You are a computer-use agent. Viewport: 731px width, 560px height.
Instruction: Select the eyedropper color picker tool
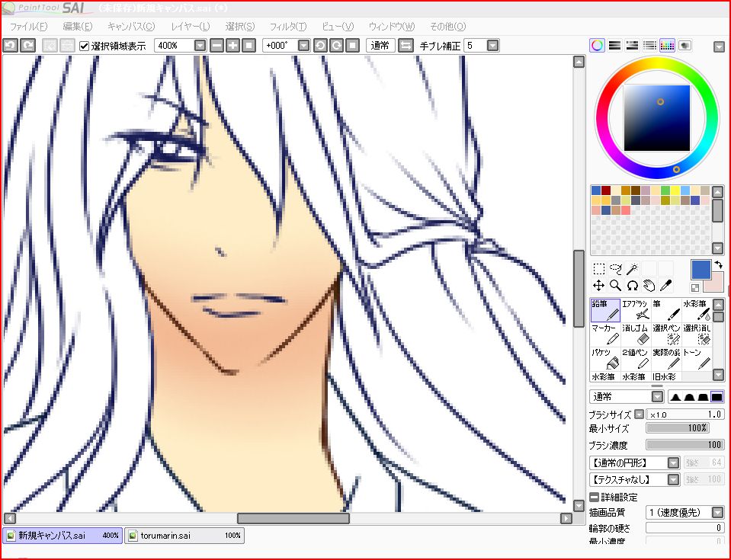pyautogui.click(x=665, y=285)
